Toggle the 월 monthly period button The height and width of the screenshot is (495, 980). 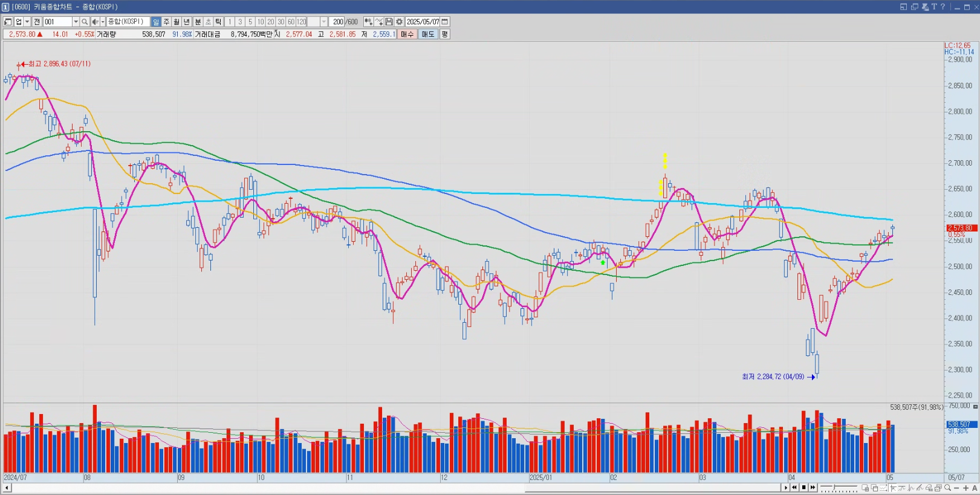click(177, 22)
